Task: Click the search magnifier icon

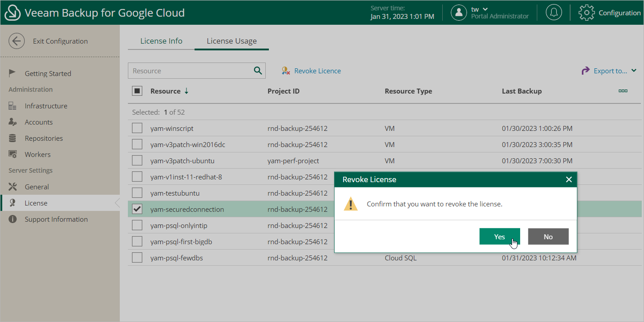Action: pyautogui.click(x=258, y=71)
